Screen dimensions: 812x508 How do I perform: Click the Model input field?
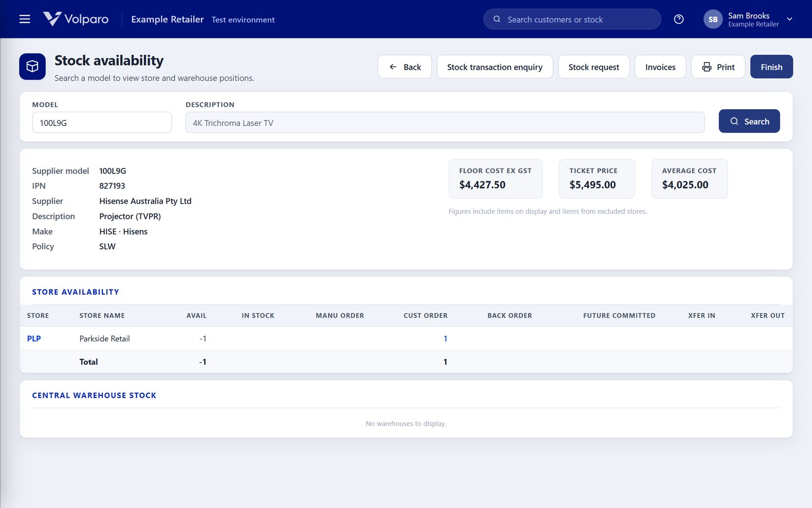102,122
